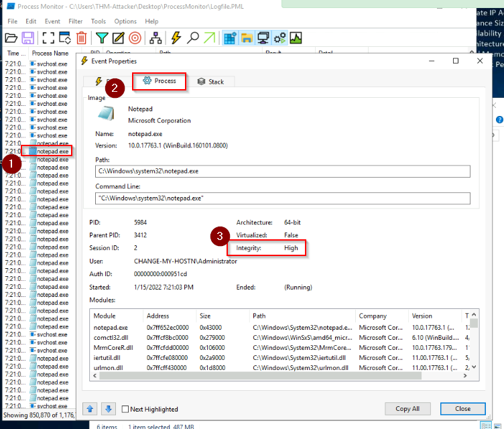The image size is (504, 429).
Task: Sort modules by Version column header
Action: (x=435, y=316)
